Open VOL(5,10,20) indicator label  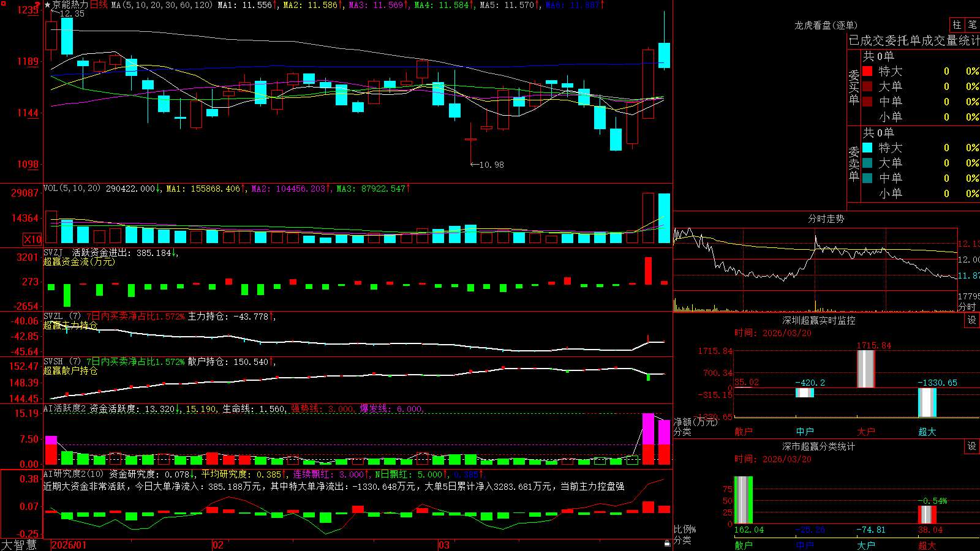point(72,189)
